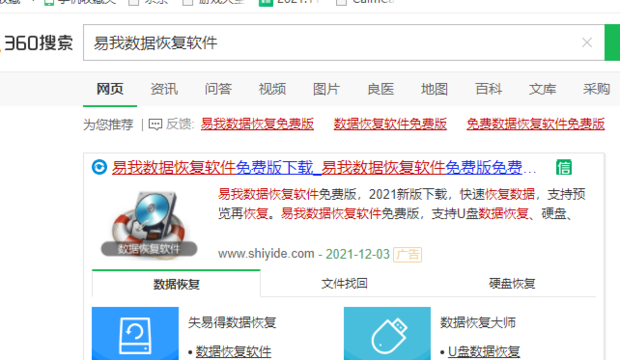Click the 广告 ad label

tap(408, 254)
